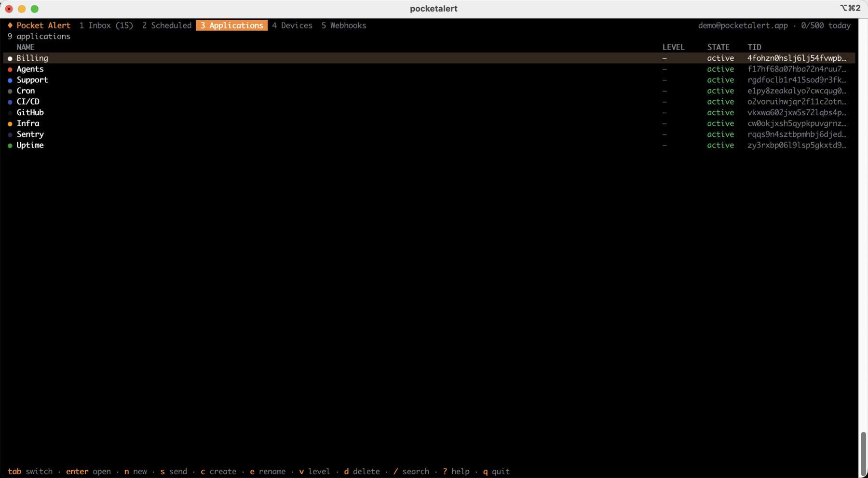Click CI/CD's TID o2voruihwjqr2f11c2otn…

pyautogui.click(x=797, y=102)
